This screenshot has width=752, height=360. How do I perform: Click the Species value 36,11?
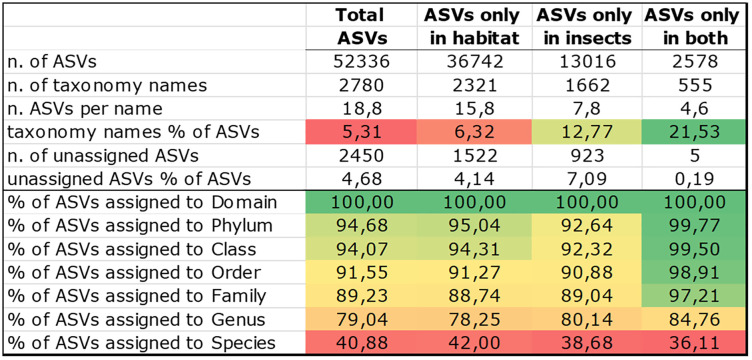tap(694, 343)
